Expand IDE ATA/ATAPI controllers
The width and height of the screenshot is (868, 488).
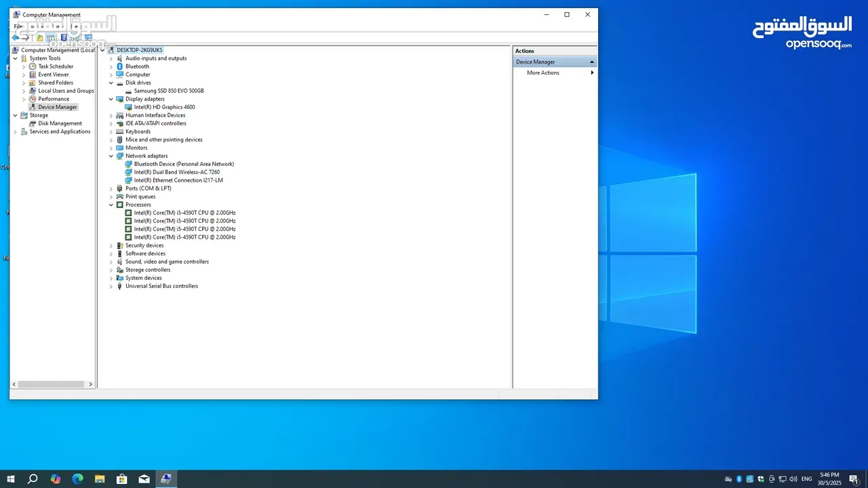111,123
